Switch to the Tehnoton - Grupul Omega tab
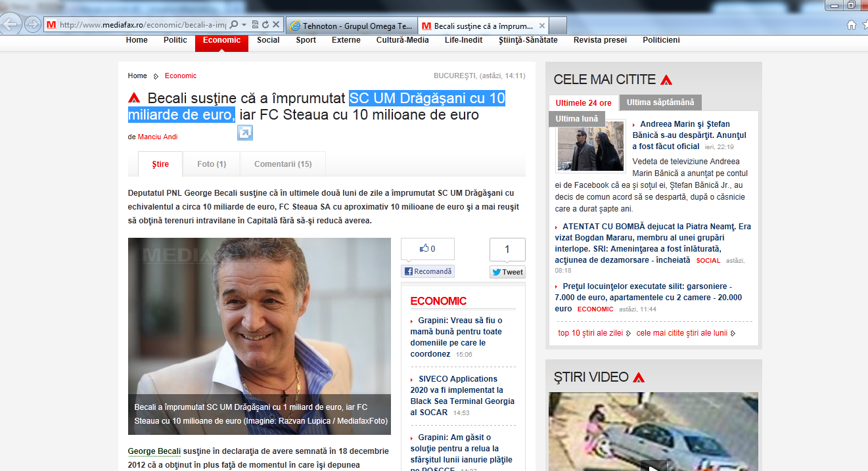This screenshot has height=471, width=868. pos(352,26)
